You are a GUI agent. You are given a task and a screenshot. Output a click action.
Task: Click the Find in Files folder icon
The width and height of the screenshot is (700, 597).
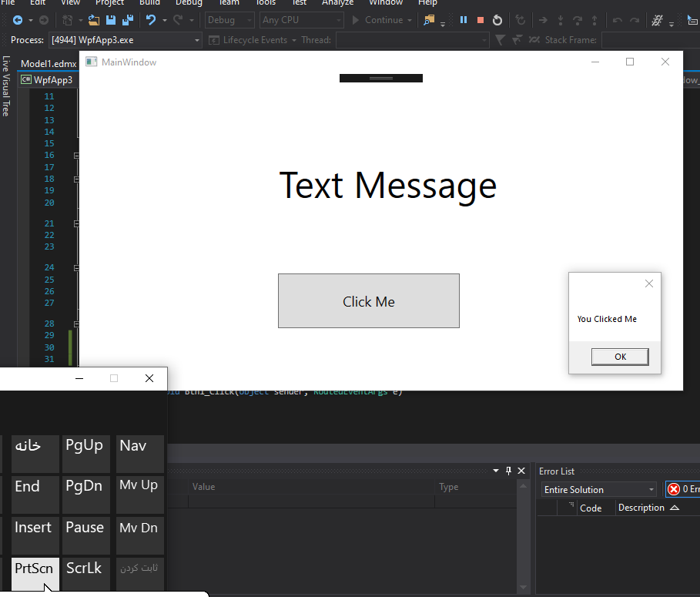429,20
